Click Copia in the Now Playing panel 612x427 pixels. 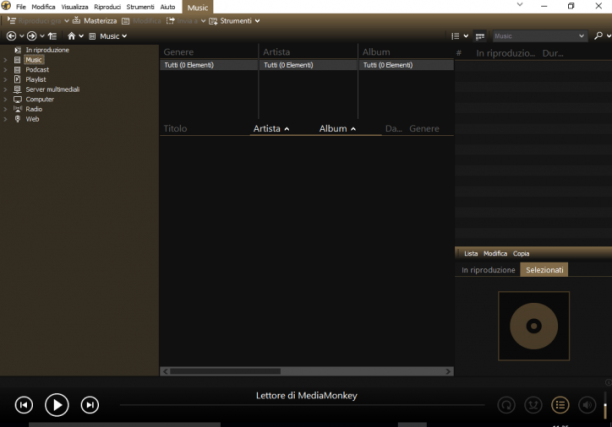tap(521, 254)
